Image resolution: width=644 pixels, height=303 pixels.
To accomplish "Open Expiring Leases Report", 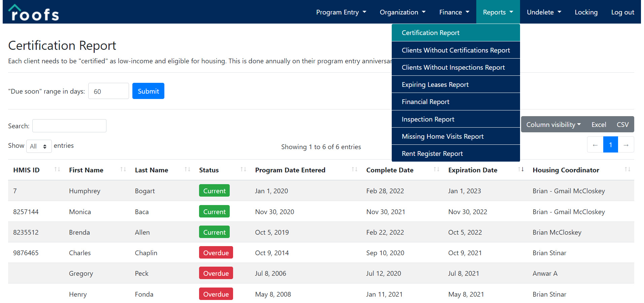I will (x=456, y=85).
